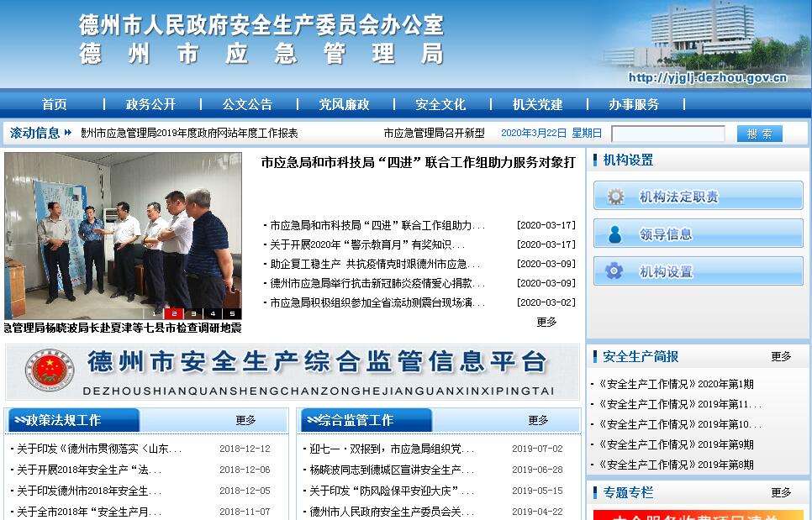Open 市应急局积极组织参加全省流动测震台 link
This screenshot has width=812, height=520.
pyautogui.click(x=377, y=302)
